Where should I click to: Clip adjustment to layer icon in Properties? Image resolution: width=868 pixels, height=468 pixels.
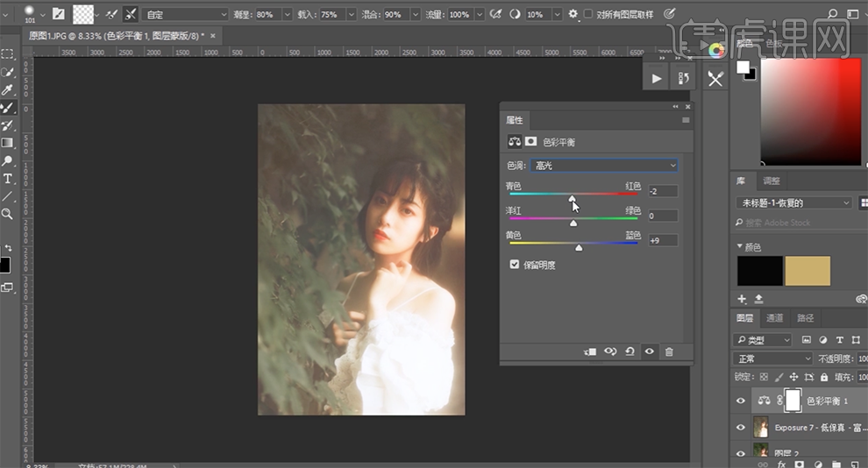pos(590,351)
